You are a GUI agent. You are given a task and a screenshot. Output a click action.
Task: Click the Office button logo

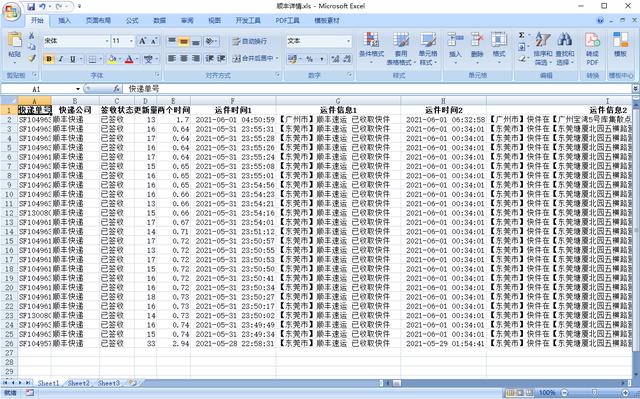click(x=12, y=11)
